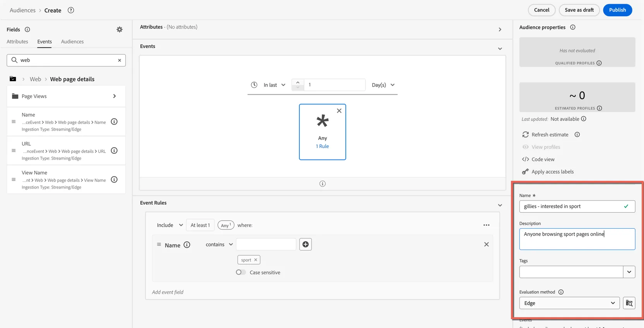Switch to the Audiences tab

pos(72,41)
